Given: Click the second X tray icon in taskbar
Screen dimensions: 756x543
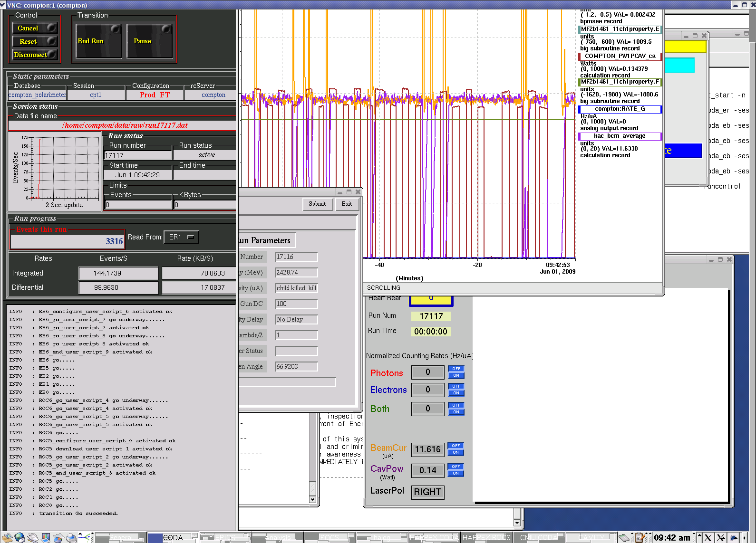Looking at the screenshot, I should pyautogui.click(x=721, y=538).
